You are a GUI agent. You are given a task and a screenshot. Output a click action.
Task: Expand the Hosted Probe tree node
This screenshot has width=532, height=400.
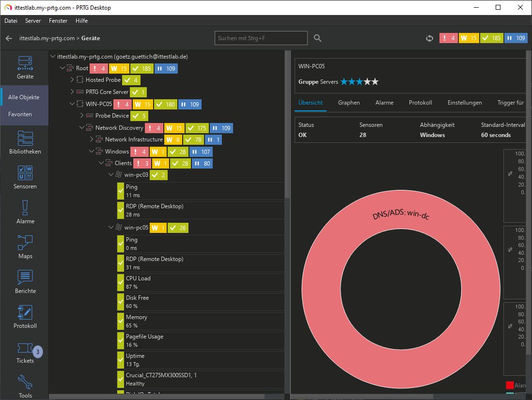coord(72,80)
